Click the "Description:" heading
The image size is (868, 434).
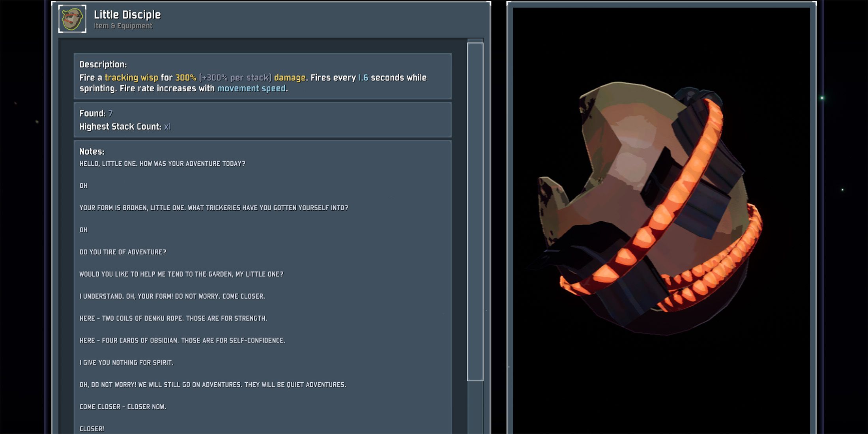(x=103, y=64)
